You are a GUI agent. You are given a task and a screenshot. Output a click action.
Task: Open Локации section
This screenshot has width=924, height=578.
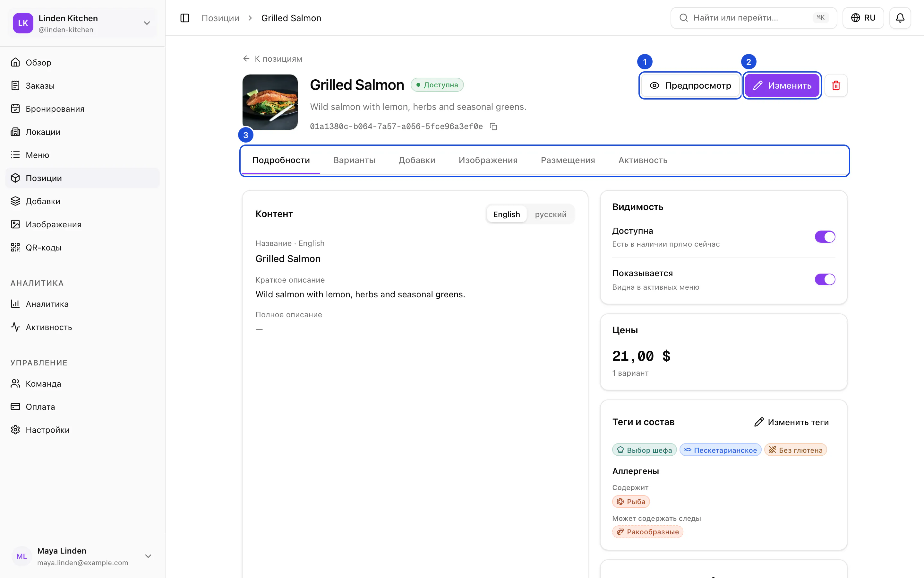click(x=82, y=132)
